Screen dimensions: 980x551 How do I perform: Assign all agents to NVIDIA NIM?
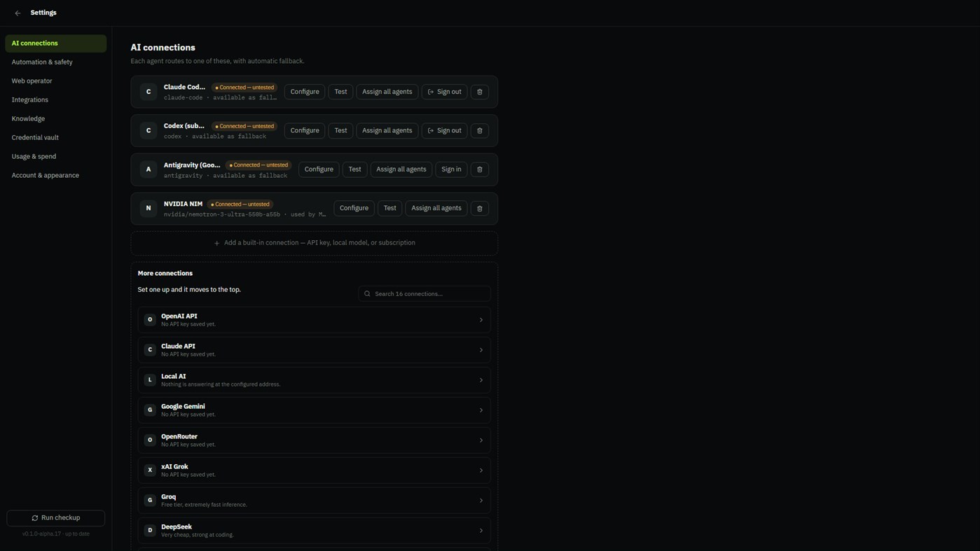click(436, 209)
